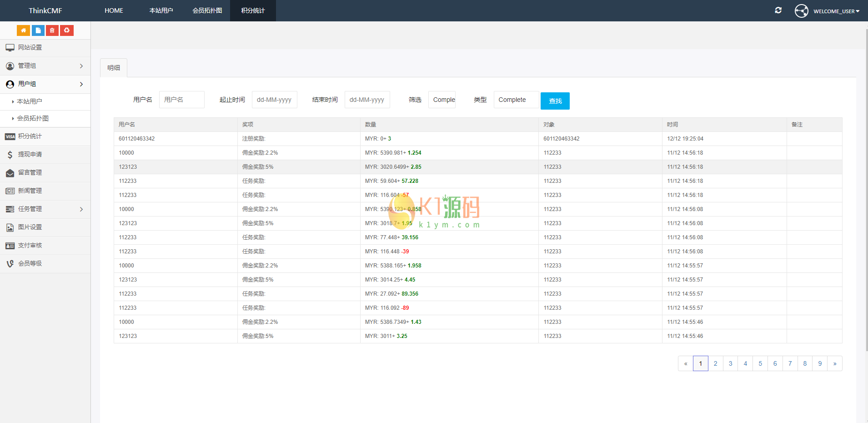Image resolution: width=868 pixels, height=423 pixels.
Task: Open 会员等级 in the sidebar
Action: point(30,264)
